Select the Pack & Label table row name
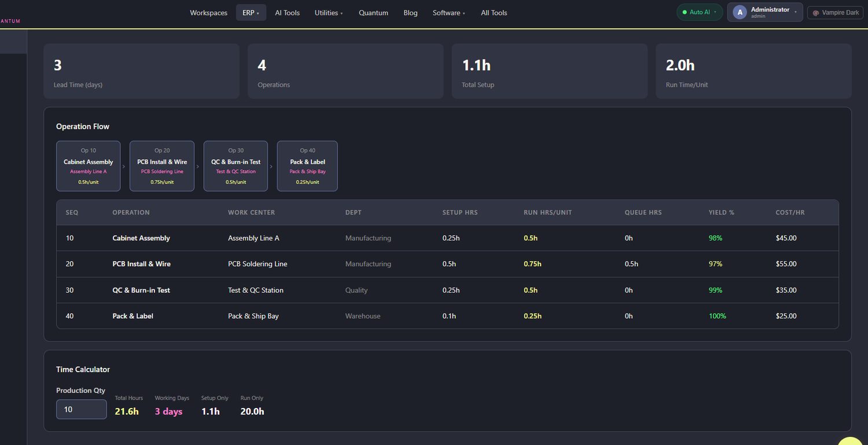Viewport: 868px width, 445px height. (133, 316)
